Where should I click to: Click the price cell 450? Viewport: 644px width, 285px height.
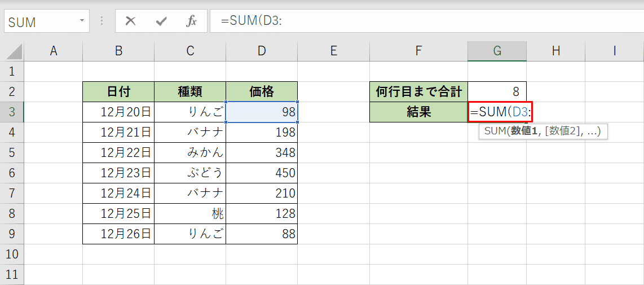262,173
